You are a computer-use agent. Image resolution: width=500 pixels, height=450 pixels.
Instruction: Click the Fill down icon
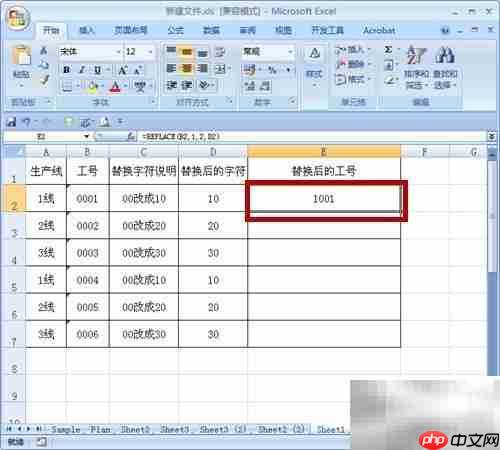click(x=389, y=65)
